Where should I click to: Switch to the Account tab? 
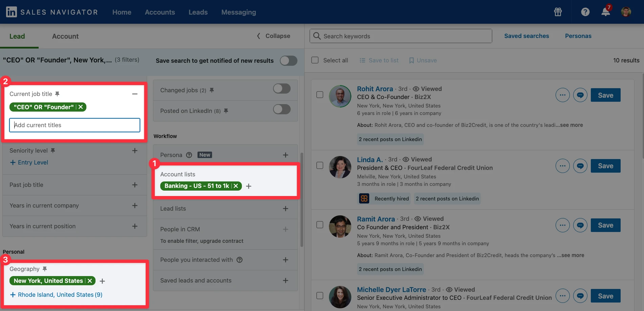[65, 36]
